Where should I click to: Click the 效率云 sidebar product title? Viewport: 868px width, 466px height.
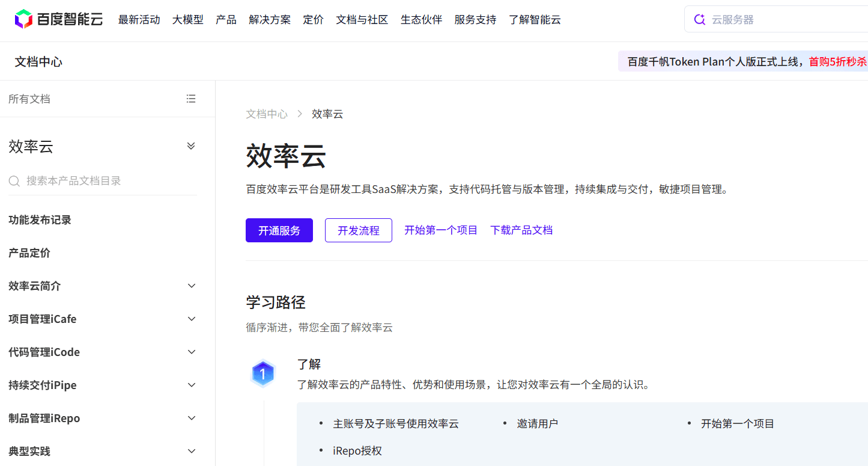click(31, 147)
